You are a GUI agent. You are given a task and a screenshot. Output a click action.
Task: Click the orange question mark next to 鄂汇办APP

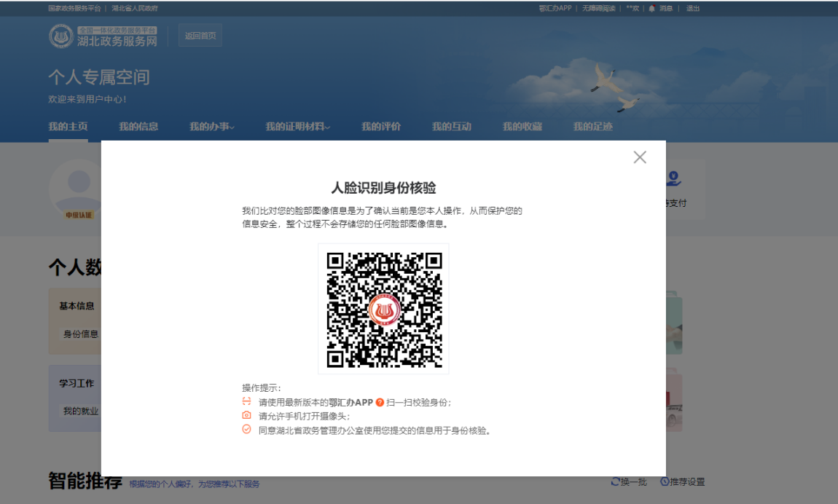[x=380, y=403]
